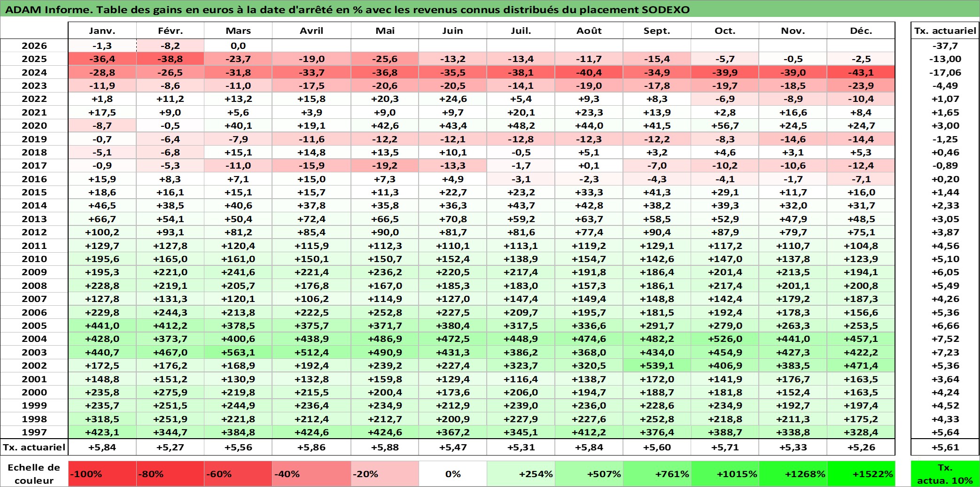The height and width of the screenshot is (487, 980).
Task: Select the +5,27 Tx. actuariel for Févr.
Action: click(170, 447)
